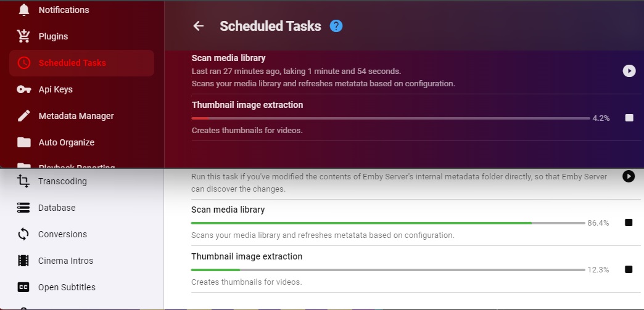Open the Database sidebar item
Screen dimensions: 644x310
[57, 208]
